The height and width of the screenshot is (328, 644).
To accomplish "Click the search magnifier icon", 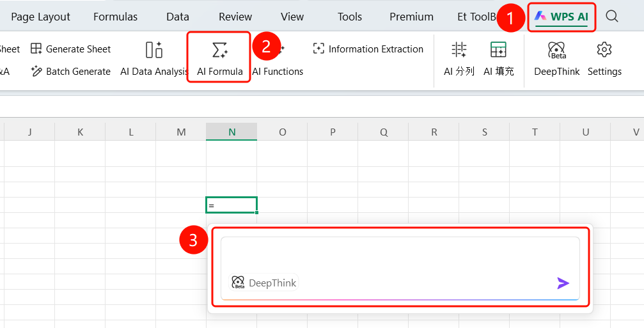I will (612, 17).
